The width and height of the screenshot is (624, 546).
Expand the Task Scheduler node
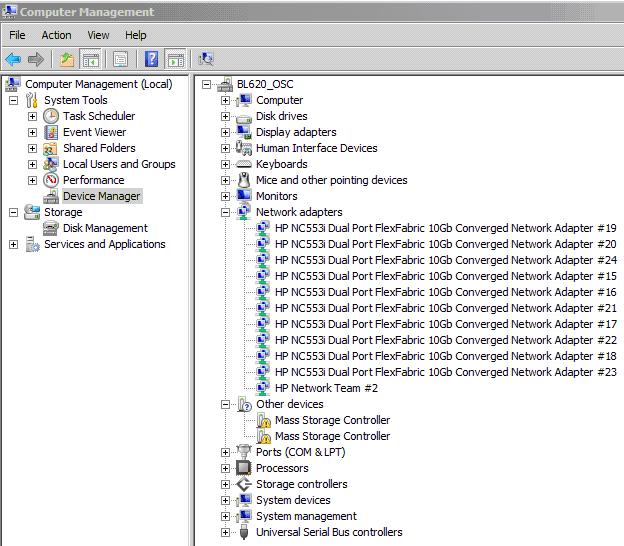33,117
